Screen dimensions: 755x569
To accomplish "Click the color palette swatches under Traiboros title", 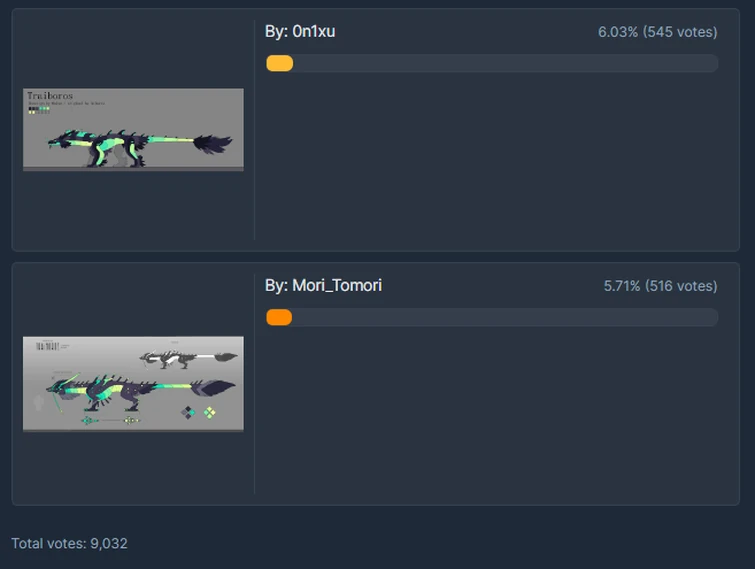I will click(x=39, y=110).
